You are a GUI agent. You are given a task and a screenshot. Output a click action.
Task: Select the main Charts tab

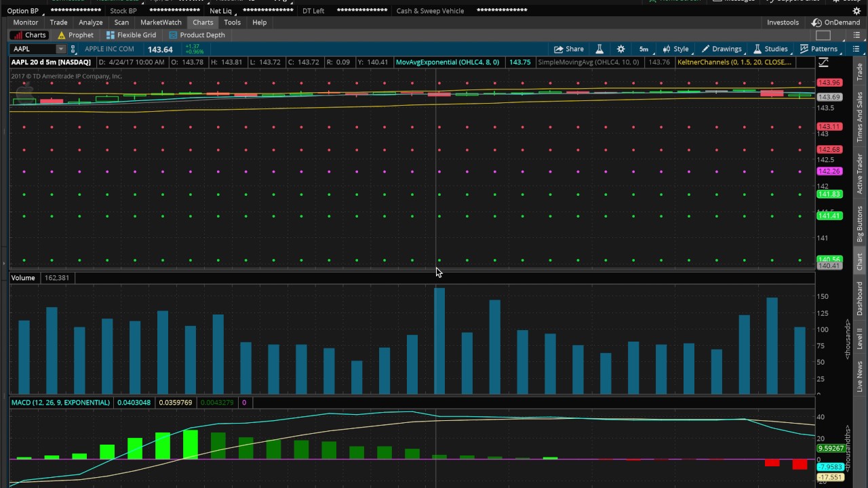203,22
